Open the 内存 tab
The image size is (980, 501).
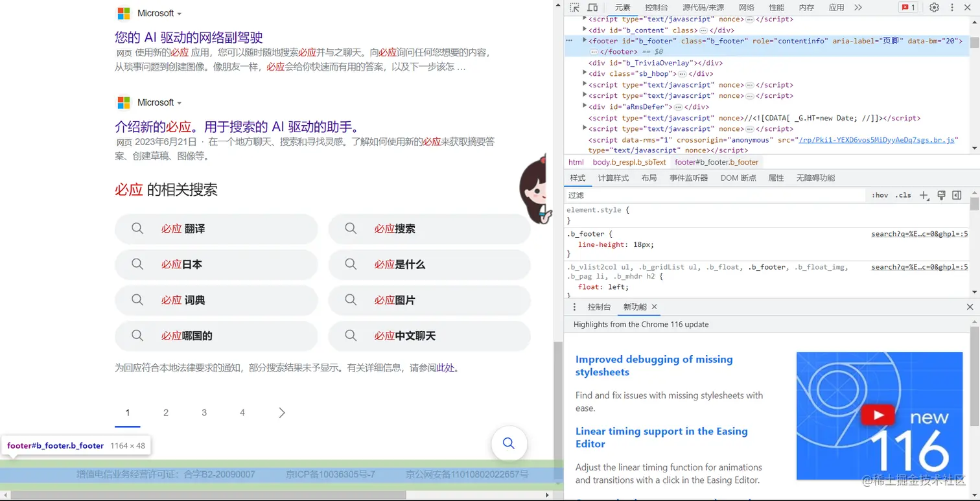[x=806, y=8]
